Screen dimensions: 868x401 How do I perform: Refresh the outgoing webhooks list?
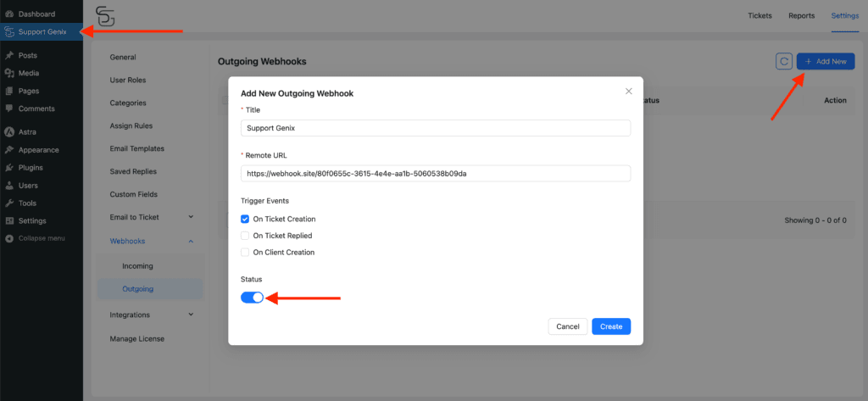click(784, 62)
